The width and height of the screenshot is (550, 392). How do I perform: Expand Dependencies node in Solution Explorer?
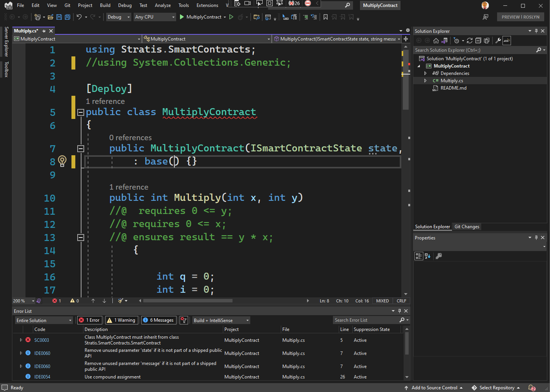coord(426,73)
